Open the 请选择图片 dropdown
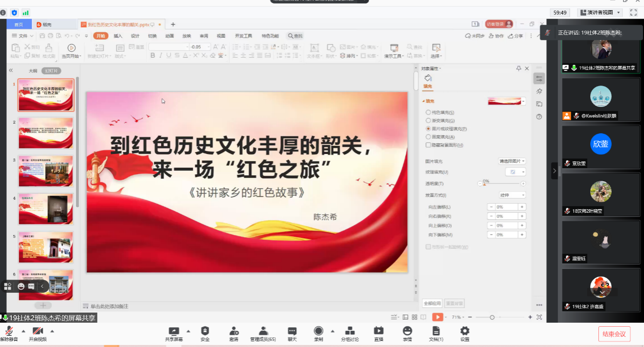The height and width of the screenshot is (347, 644). click(x=512, y=161)
